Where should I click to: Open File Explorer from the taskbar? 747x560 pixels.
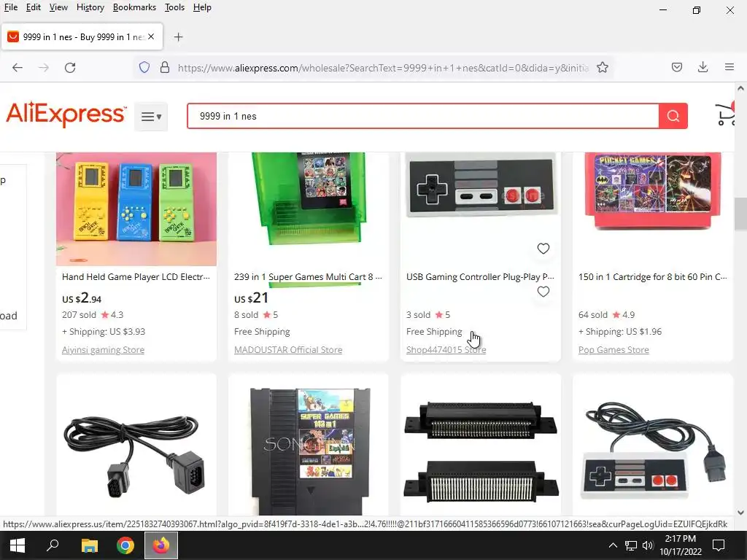(89, 545)
